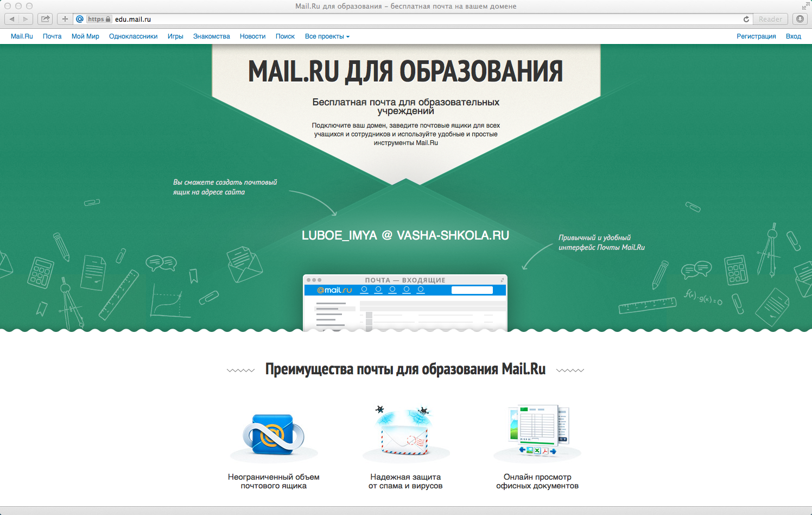Click the @mail.ru logo in inbox preview
This screenshot has width=812, height=515.
pyautogui.click(x=334, y=290)
